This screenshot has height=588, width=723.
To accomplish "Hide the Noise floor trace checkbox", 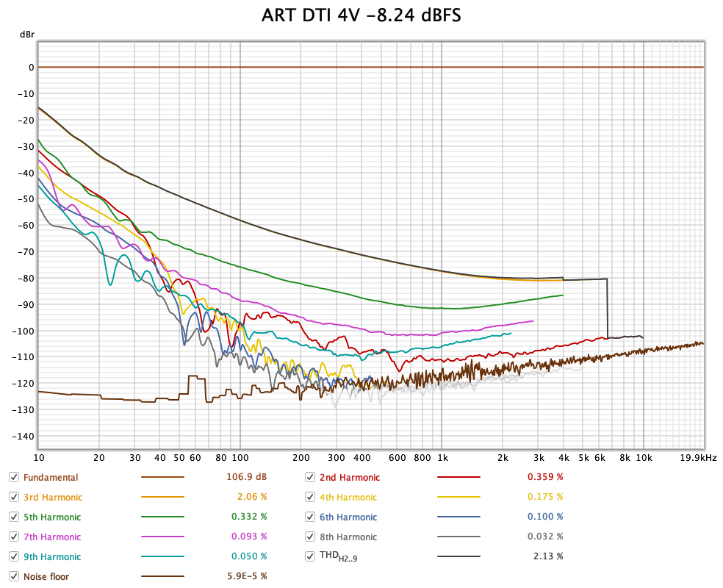I will (x=14, y=576).
